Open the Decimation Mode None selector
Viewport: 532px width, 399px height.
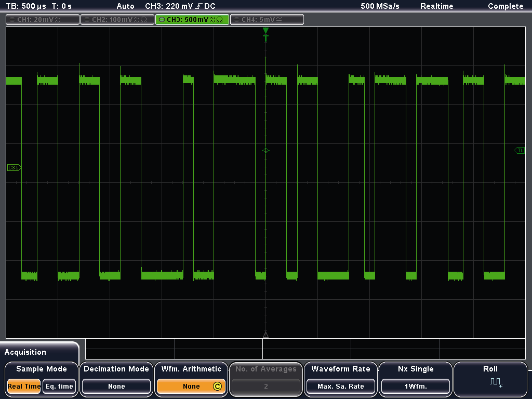point(116,386)
